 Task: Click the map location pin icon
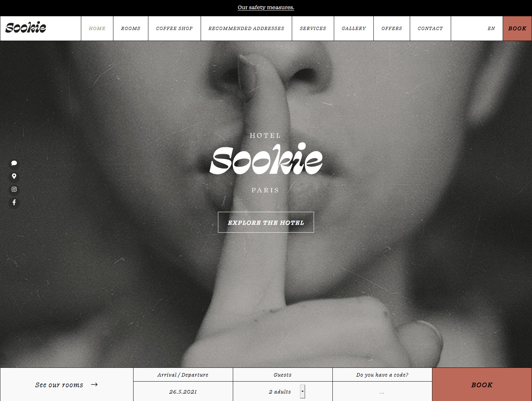click(x=14, y=176)
